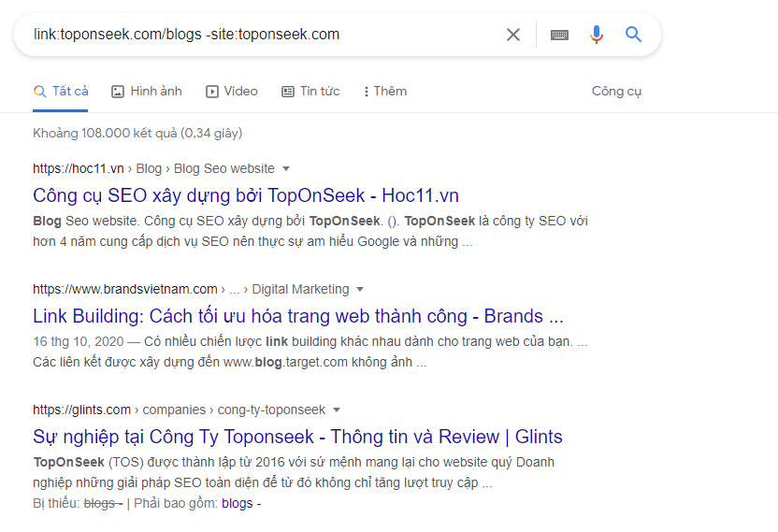This screenshot has height=532, width=778.
Task: Open the Glints Toponseek career review result
Action: click(x=297, y=437)
